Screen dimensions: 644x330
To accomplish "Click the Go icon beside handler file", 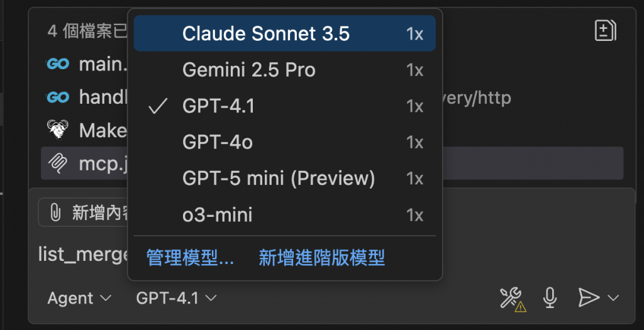I will point(58,97).
